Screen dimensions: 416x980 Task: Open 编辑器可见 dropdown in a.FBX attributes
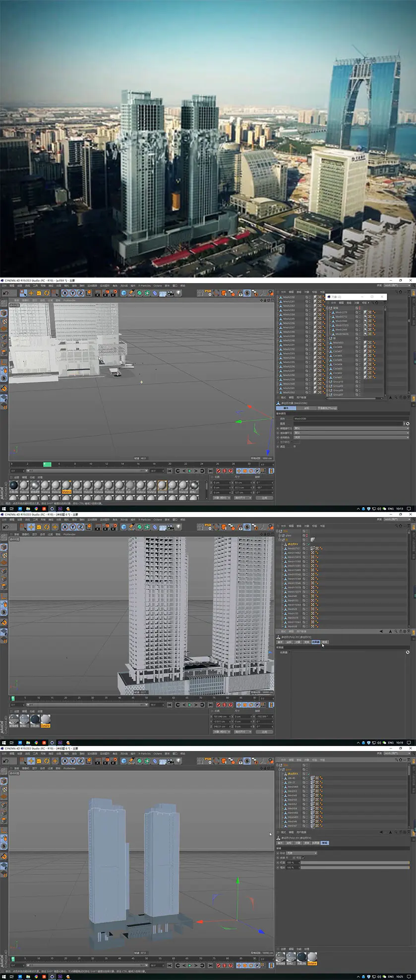pos(351,428)
